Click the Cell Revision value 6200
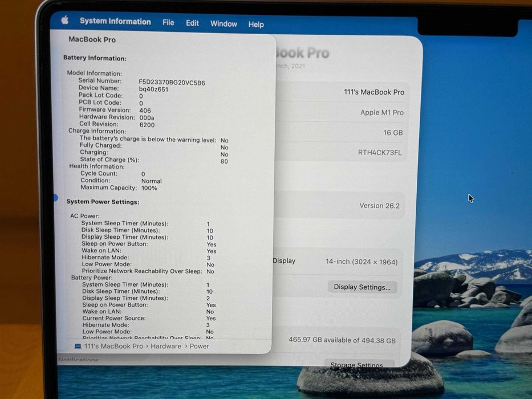Image resolution: width=532 pixels, height=399 pixels. coord(147,124)
